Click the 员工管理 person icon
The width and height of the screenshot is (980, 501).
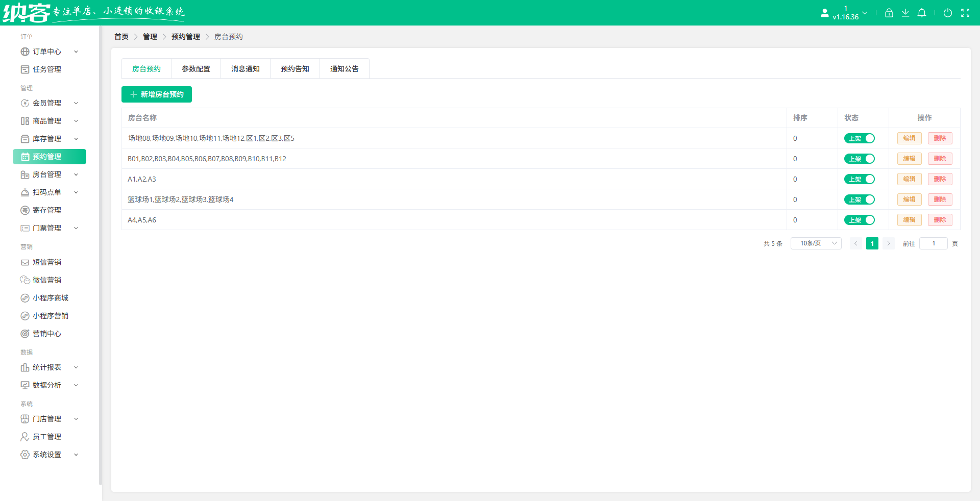(x=25, y=437)
